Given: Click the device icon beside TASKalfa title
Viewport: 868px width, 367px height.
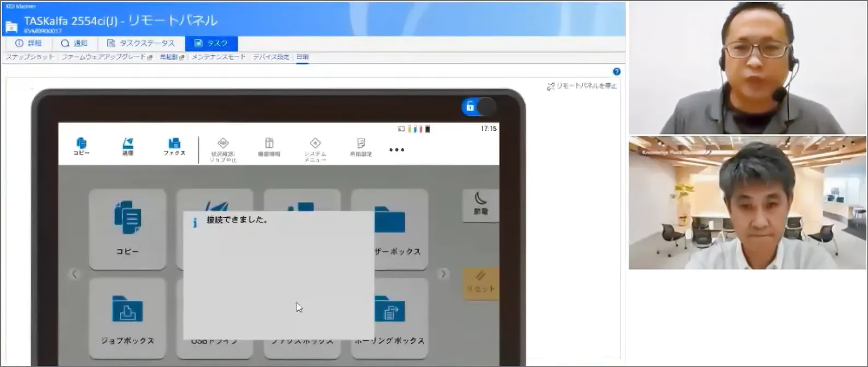Looking at the screenshot, I should click(11, 26).
